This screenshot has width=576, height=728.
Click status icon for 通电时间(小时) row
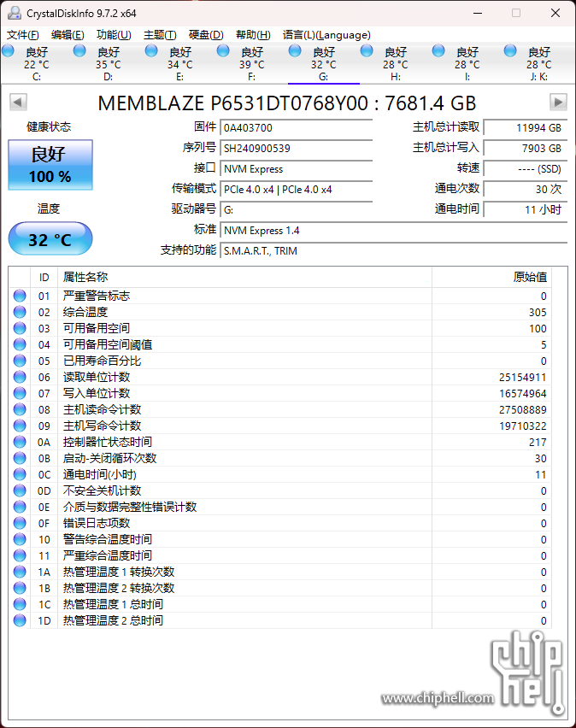[x=20, y=474]
